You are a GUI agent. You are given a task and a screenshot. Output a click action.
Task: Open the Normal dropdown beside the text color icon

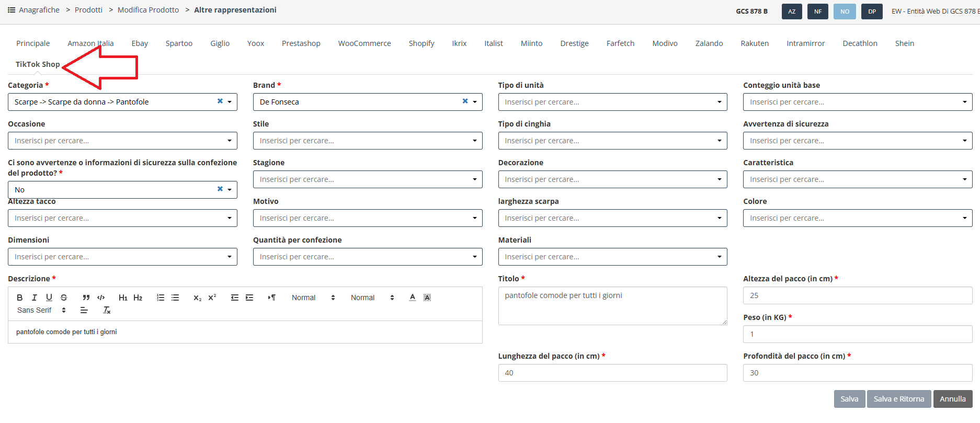372,298
